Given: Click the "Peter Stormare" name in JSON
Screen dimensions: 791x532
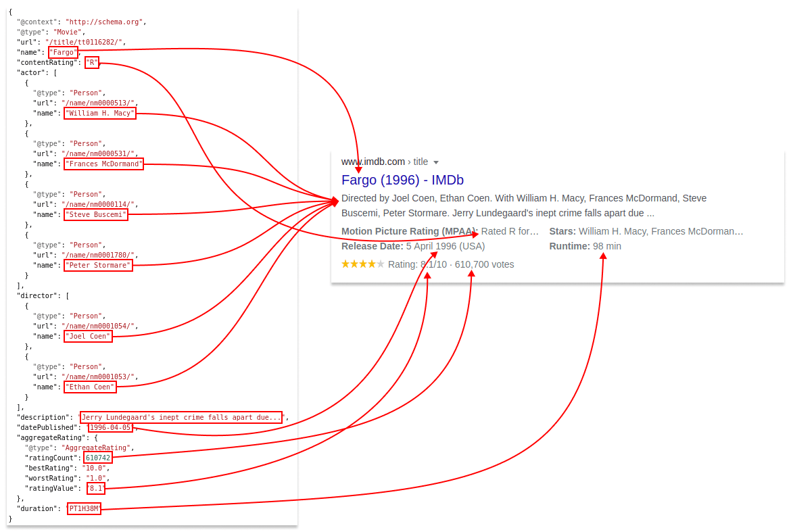Looking at the screenshot, I should [x=98, y=265].
